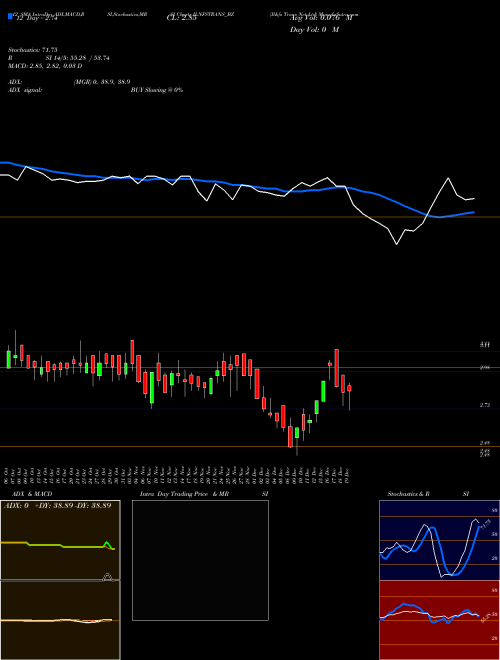
Task: Click the 3.11 price axis label
Action: point(485,345)
